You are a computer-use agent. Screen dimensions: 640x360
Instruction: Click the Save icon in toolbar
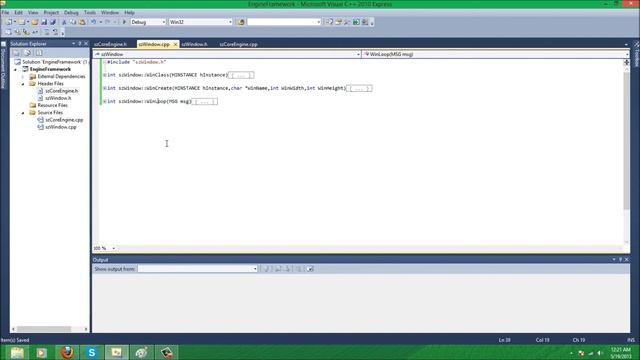click(44, 22)
